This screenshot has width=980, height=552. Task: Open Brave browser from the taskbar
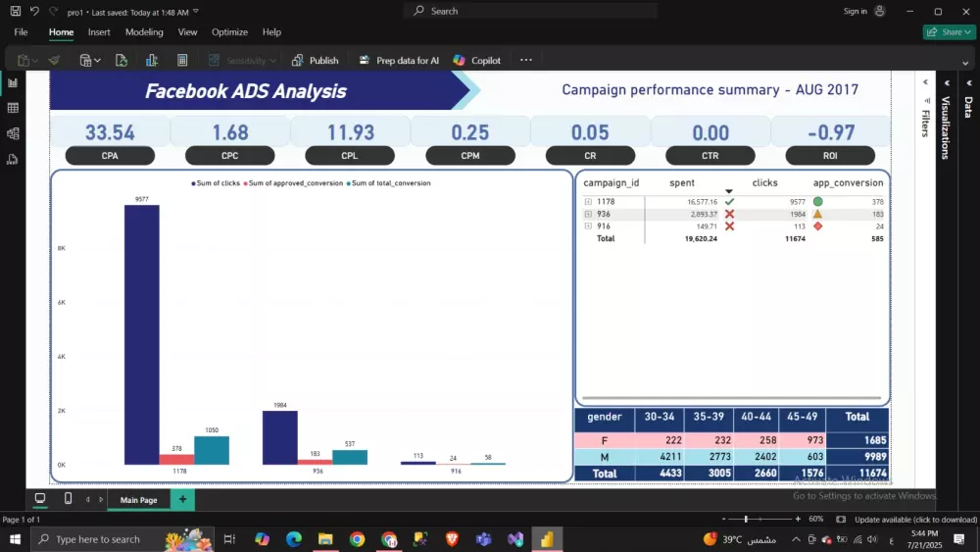(452, 539)
